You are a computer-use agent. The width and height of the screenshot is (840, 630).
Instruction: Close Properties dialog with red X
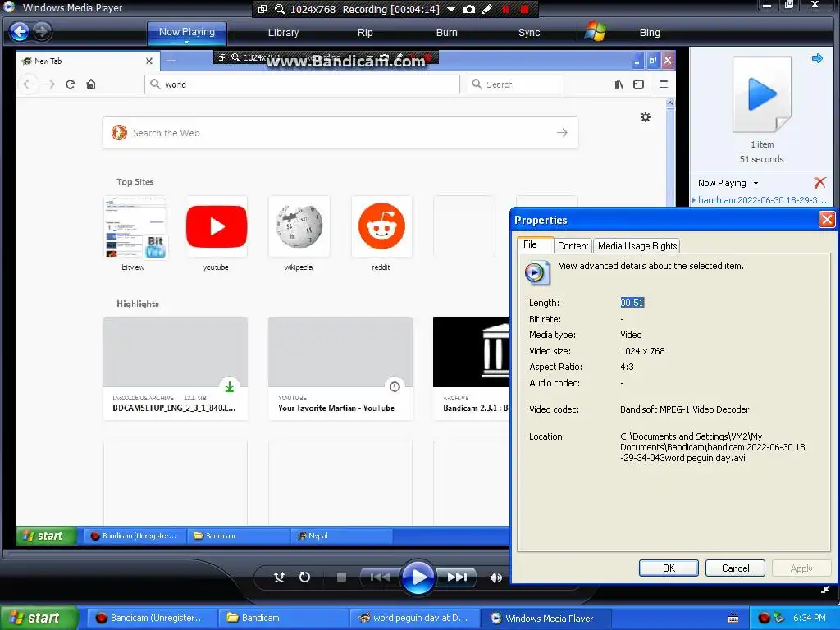point(827,220)
